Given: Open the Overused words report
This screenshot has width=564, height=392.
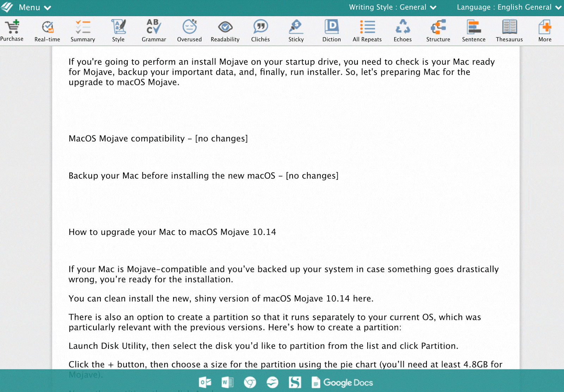Looking at the screenshot, I should point(190,31).
